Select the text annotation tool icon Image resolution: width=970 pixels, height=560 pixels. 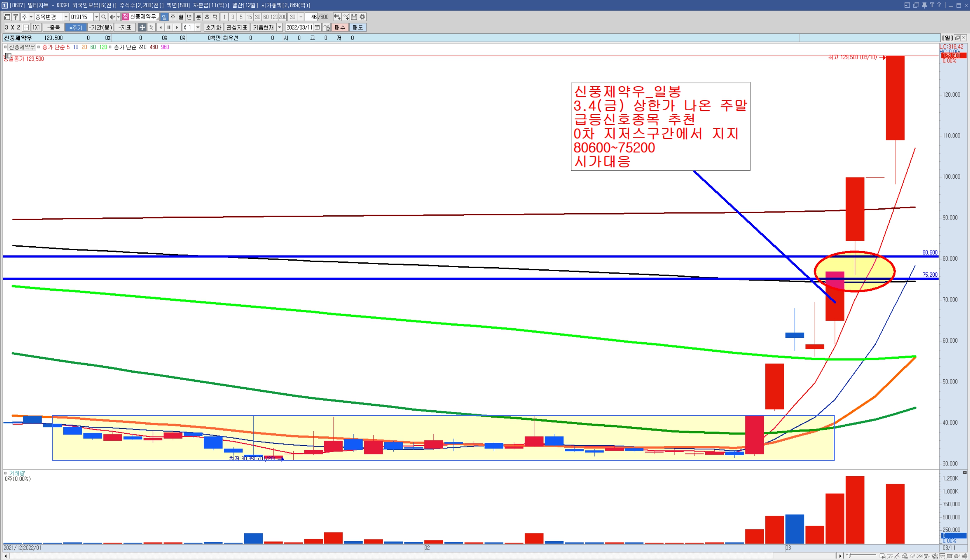coord(926,556)
